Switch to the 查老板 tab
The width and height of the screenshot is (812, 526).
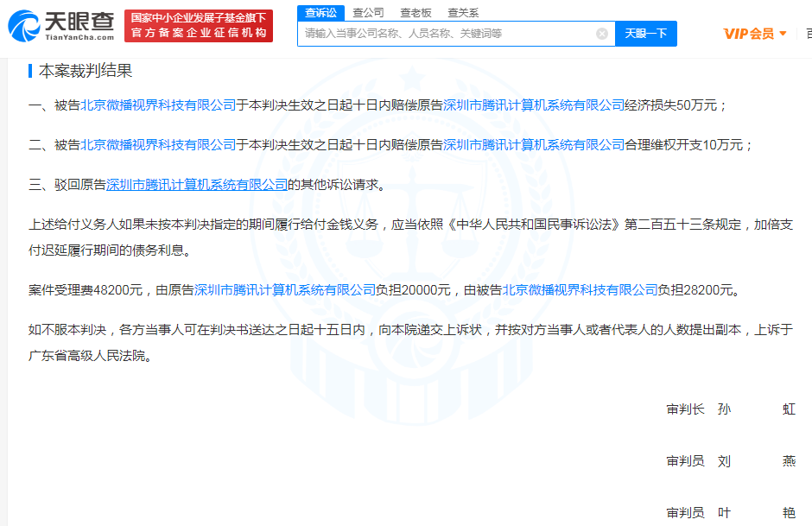pyautogui.click(x=416, y=12)
